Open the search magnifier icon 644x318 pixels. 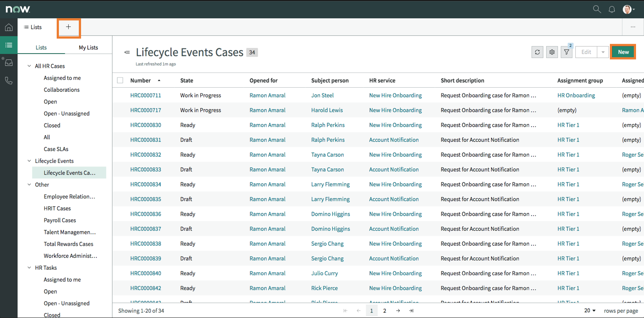click(x=597, y=9)
